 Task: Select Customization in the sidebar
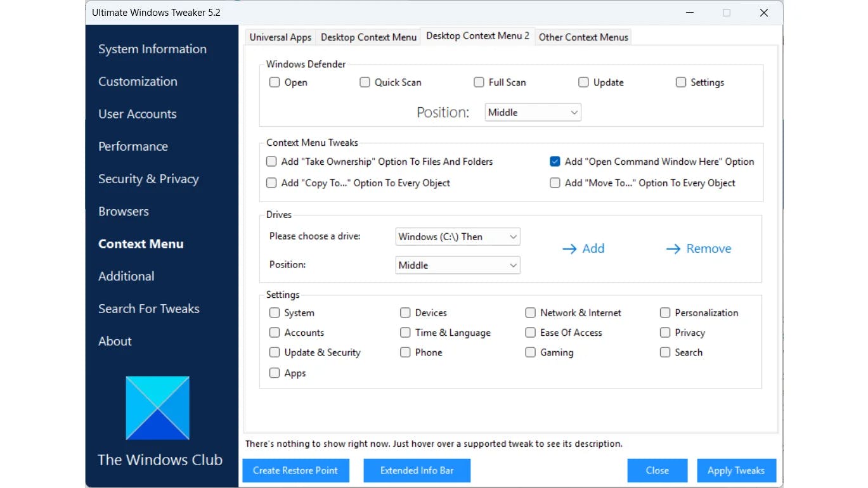(x=138, y=82)
